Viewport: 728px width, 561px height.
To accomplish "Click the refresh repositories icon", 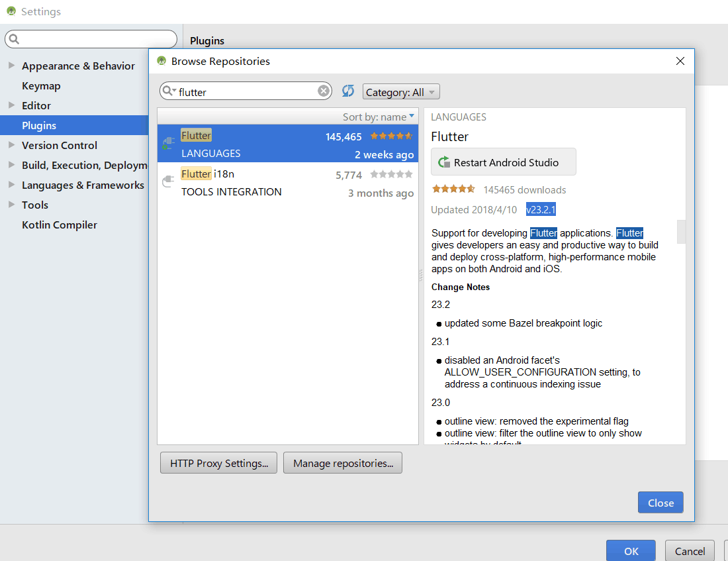I will coord(347,91).
